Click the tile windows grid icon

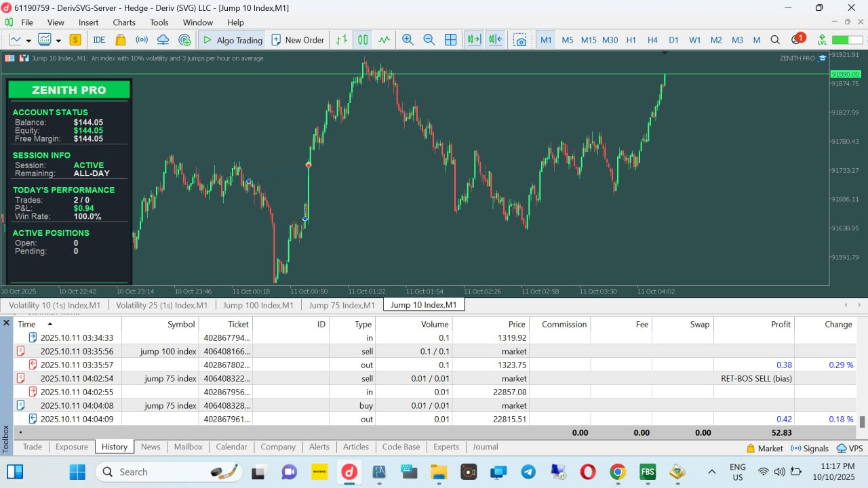click(450, 40)
